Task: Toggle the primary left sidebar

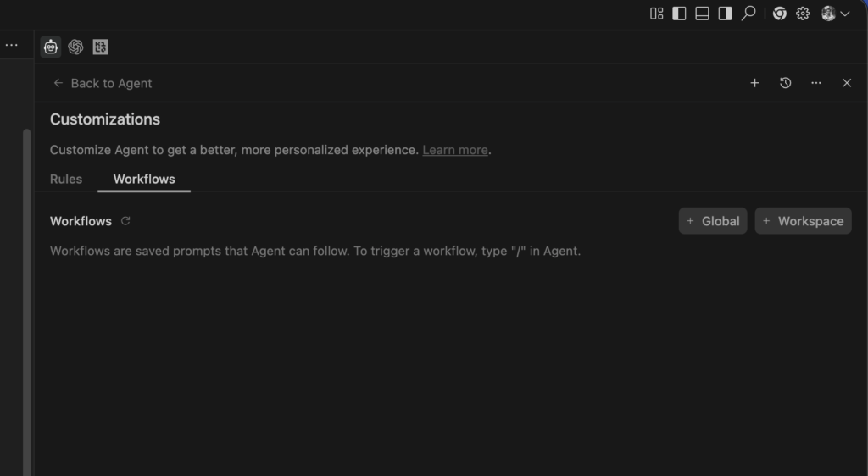Action: [x=679, y=14]
